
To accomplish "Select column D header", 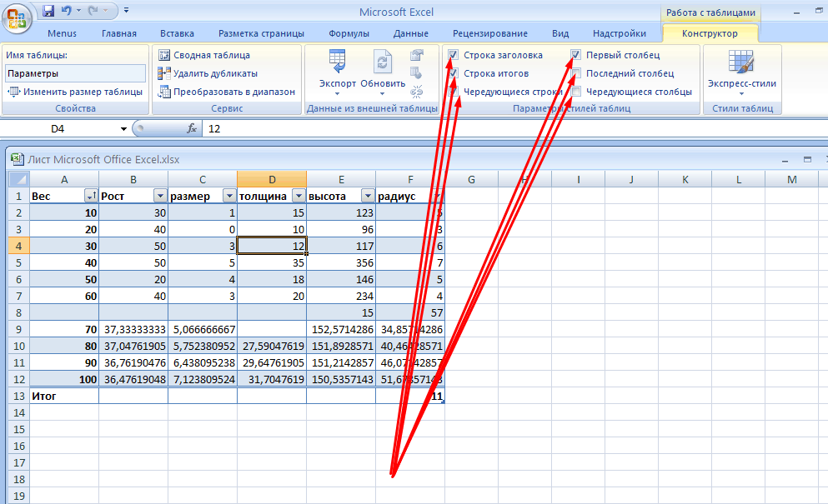I will [x=272, y=179].
